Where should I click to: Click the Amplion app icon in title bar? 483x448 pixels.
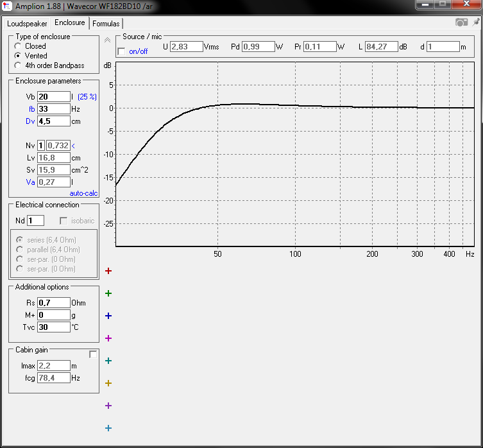click(6, 6)
